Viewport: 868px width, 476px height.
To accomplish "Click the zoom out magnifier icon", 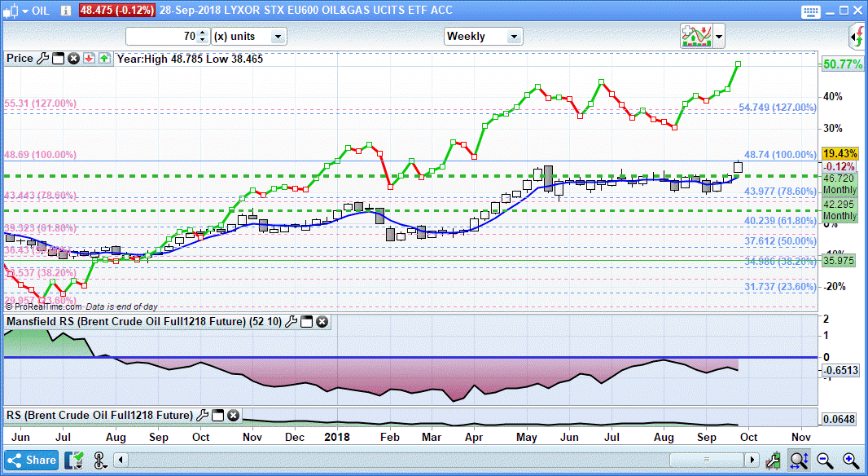I will point(825,460).
